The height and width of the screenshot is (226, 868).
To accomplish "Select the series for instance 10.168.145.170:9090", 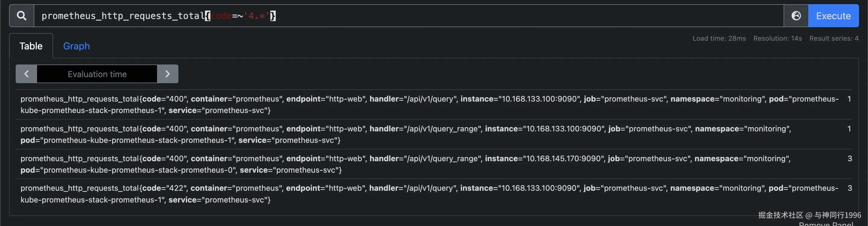I will [x=404, y=164].
